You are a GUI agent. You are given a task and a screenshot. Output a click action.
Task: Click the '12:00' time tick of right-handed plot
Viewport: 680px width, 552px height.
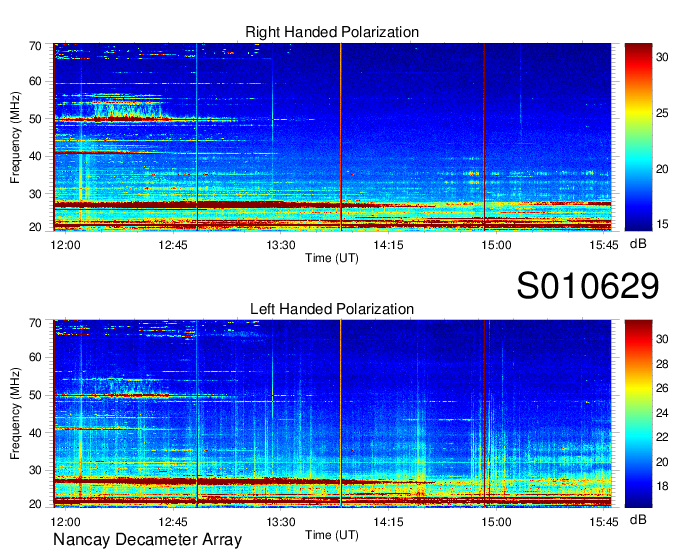tap(65, 245)
